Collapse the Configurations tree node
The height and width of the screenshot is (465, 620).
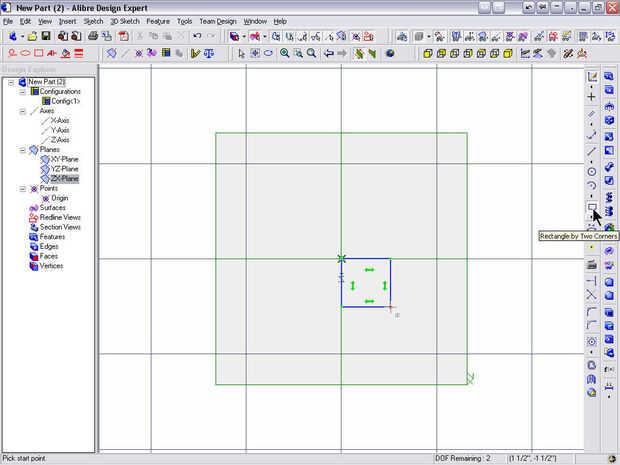pos(23,92)
